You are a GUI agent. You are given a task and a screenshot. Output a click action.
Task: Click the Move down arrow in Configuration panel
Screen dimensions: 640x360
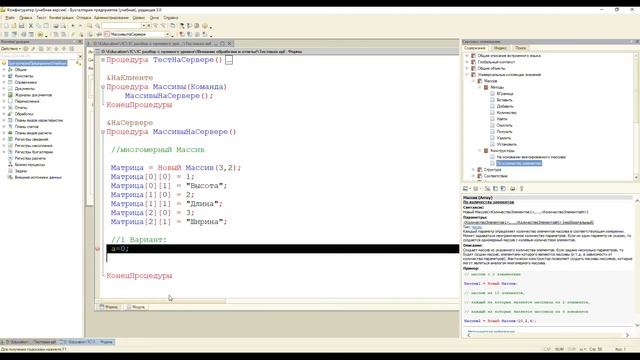pos(64,49)
